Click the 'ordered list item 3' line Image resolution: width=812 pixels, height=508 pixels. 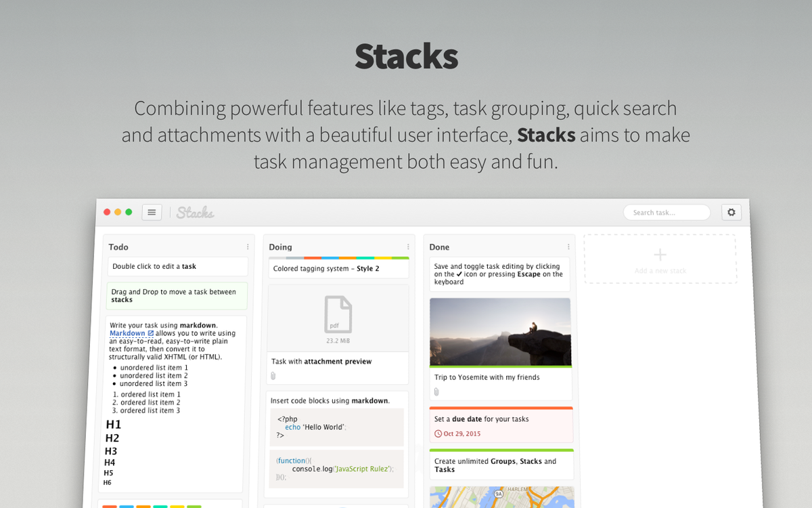pos(146,410)
